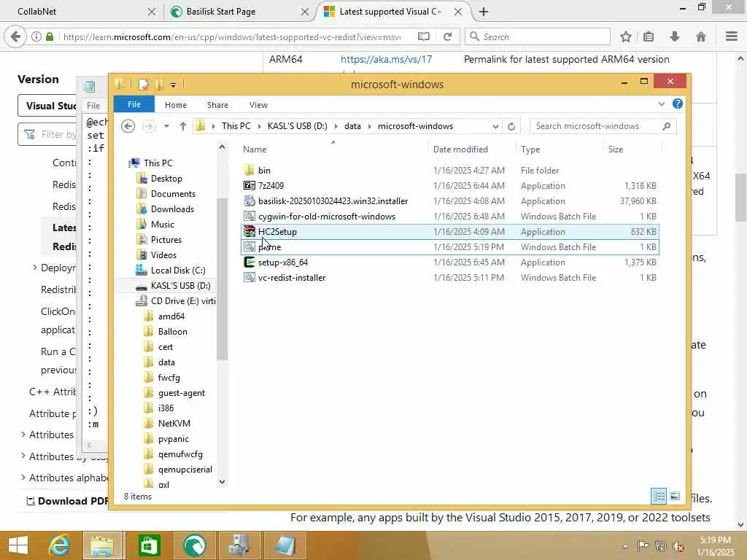747x560 pixels.
Task: Open Internet Explorer from the taskbar
Action: click(x=60, y=545)
